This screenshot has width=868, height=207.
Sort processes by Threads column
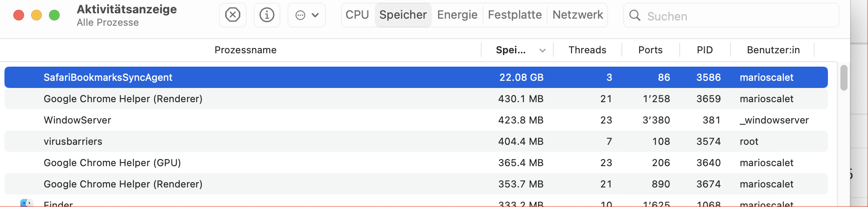click(587, 50)
